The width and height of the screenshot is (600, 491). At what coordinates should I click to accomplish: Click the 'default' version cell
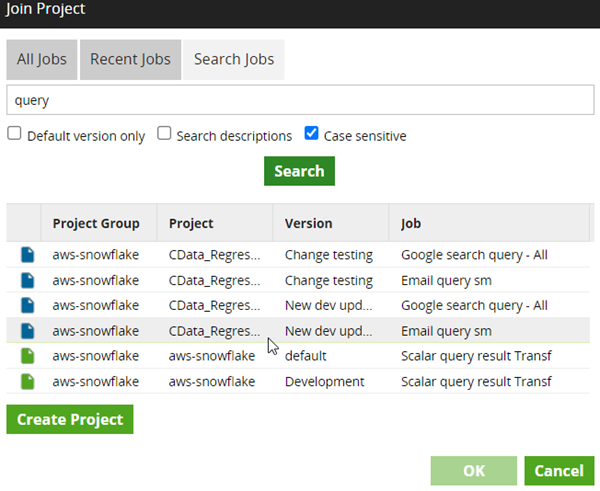(x=305, y=356)
